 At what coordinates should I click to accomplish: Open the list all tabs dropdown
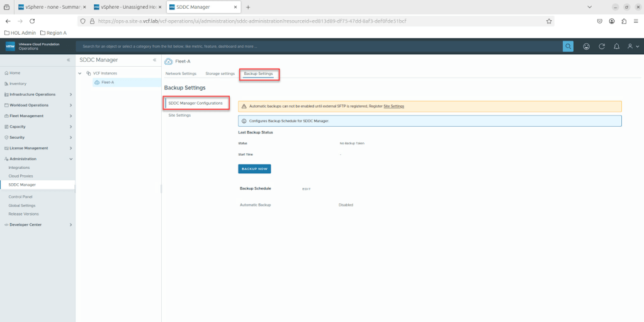click(x=589, y=7)
